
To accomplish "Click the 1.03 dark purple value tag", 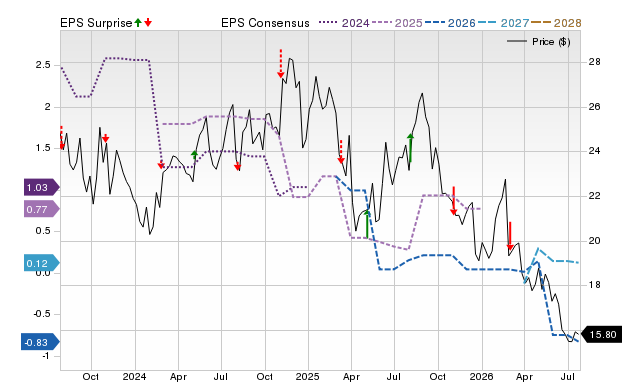I will pos(41,187).
